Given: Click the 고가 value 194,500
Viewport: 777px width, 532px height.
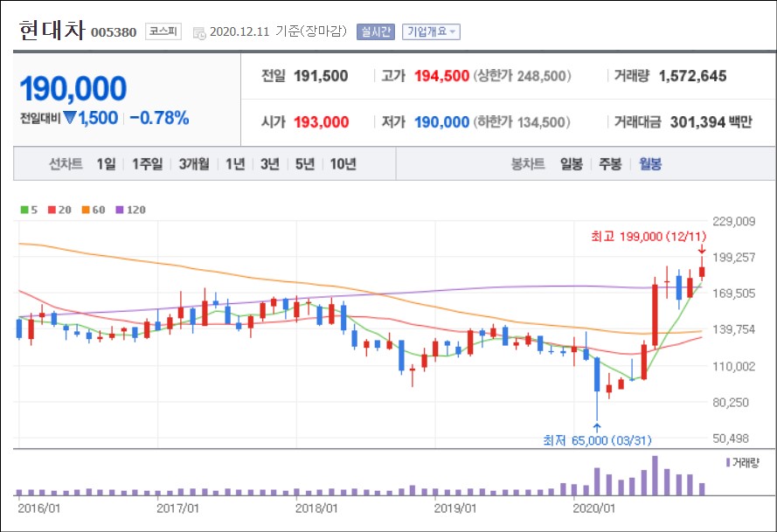Looking at the screenshot, I should pyautogui.click(x=441, y=76).
